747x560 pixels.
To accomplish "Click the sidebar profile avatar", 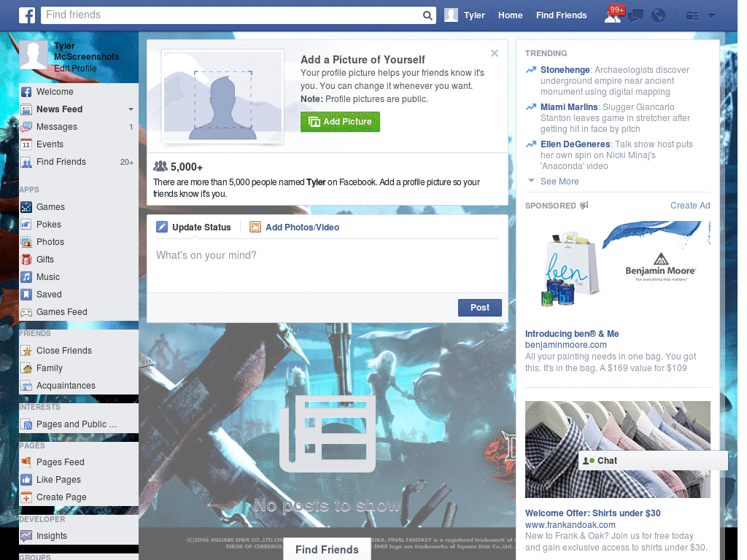I will coord(34,55).
